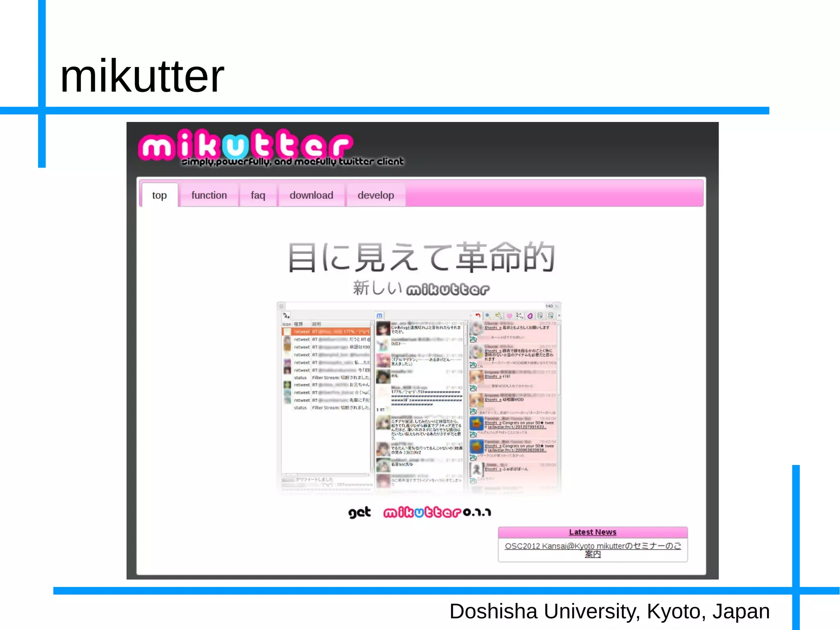Open the first document-style tab icon

coord(540,316)
